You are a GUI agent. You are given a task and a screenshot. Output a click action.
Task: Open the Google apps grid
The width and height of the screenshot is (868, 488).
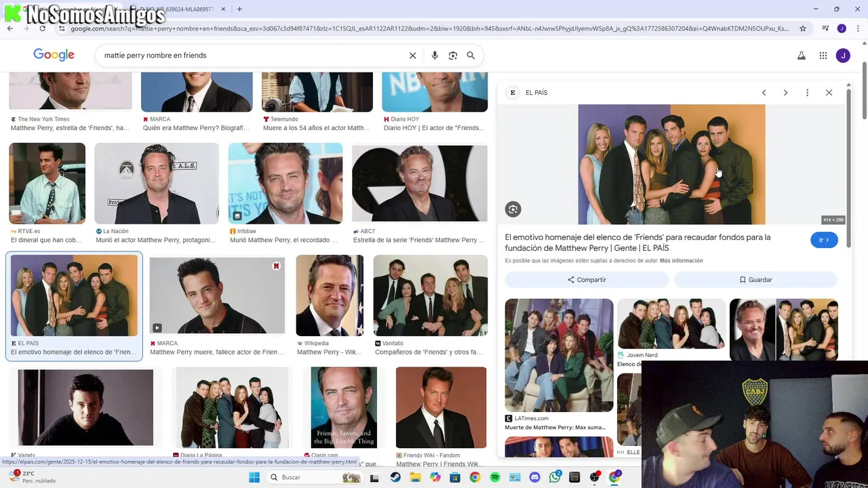point(823,56)
